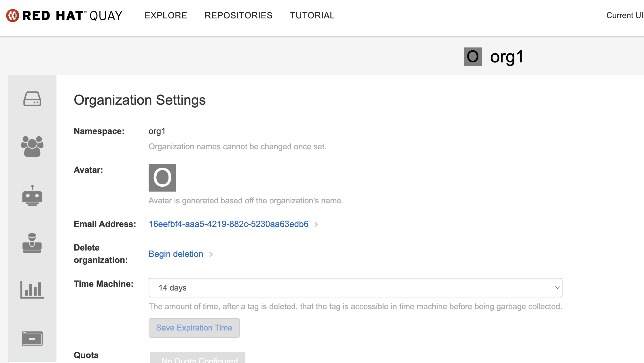Open Teams and Membership sidebar icon

click(x=32, y=146)
